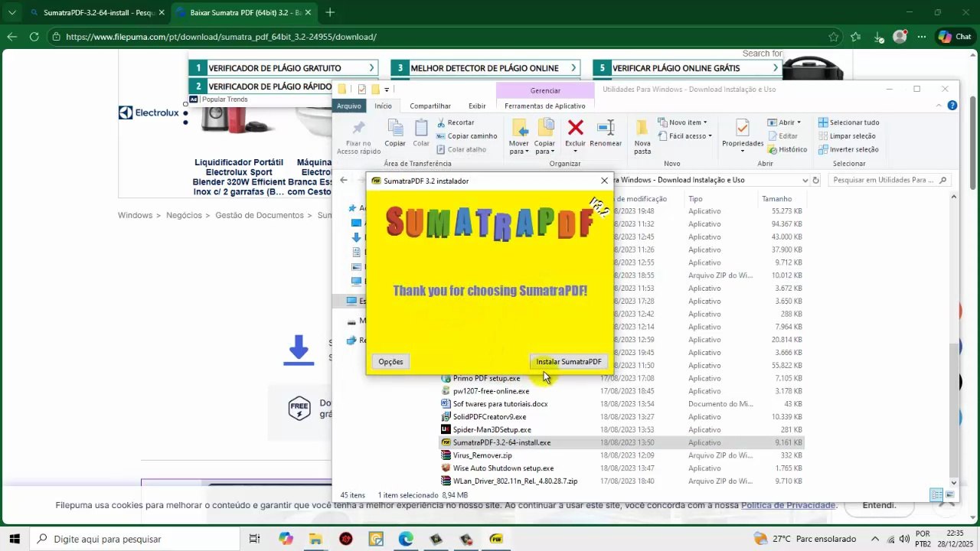Switch to the Exibir ribbon tab
This screenshot has height=551, width=980.
click(x=477, y=106)
